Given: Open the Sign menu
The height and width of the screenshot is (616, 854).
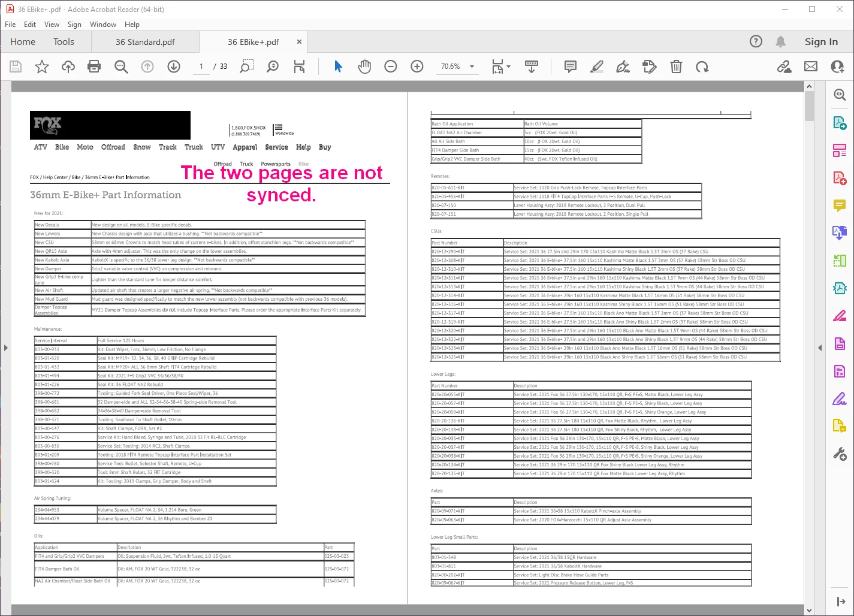Looking at the screenshot, I should click(x=74, y=25).
